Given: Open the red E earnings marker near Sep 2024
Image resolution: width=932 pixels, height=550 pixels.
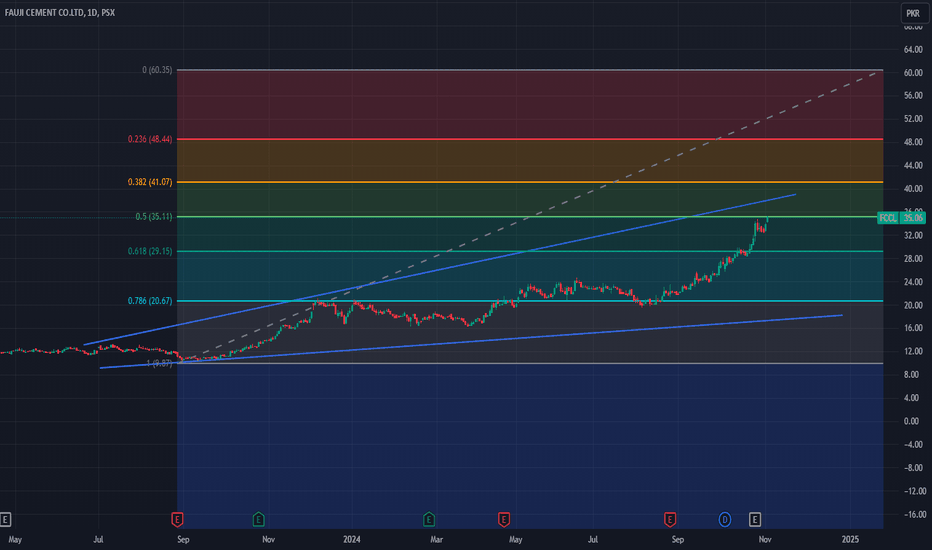Looking at the screenshot, I should (670, 520).
